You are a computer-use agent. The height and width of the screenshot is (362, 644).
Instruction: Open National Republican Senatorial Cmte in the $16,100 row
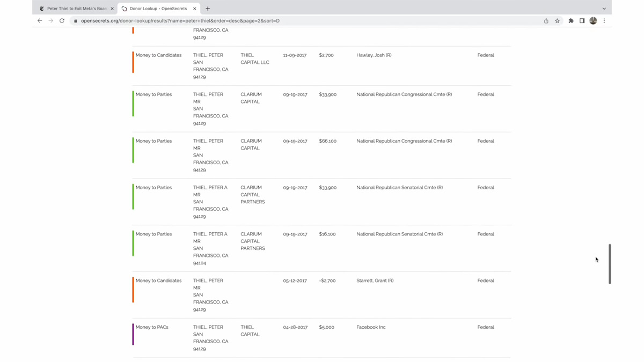coord(400,234)
